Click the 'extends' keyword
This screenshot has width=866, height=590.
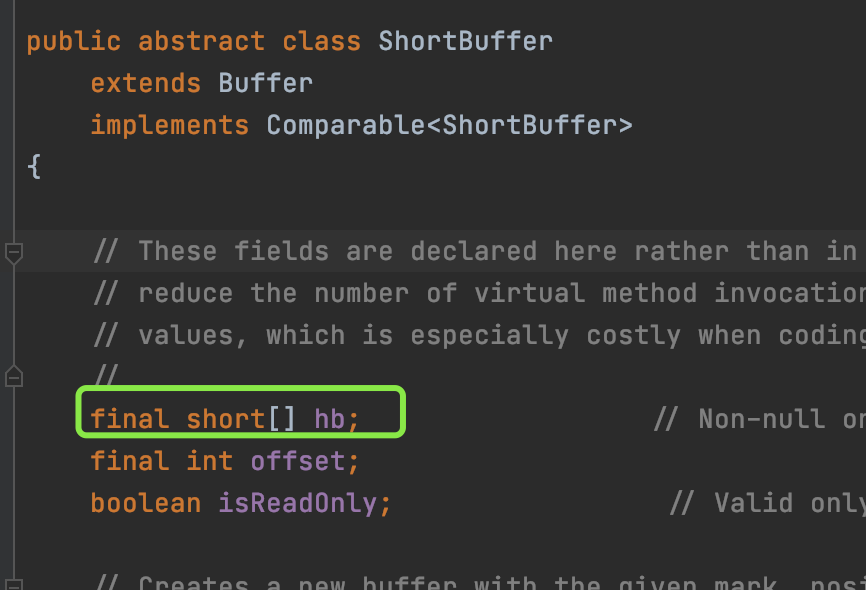coord(146,83)
